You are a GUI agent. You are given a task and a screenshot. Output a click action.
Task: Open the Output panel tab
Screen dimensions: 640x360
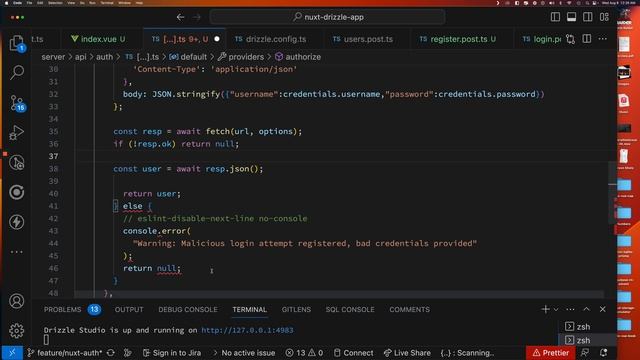[129, 309]
